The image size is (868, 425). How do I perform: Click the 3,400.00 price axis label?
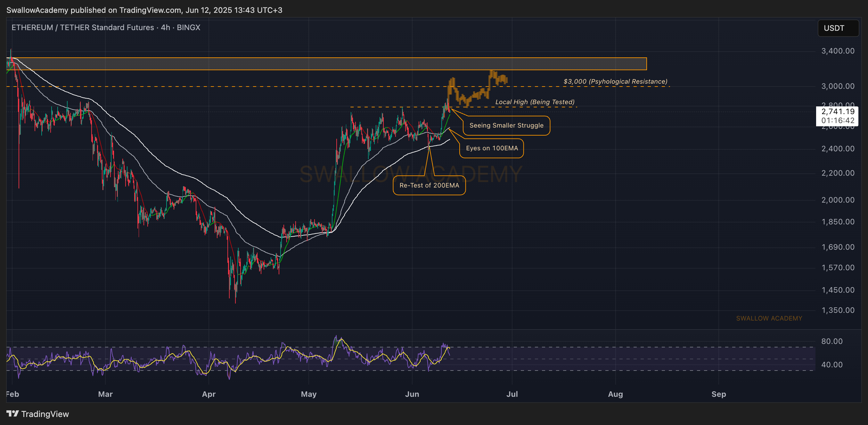point(838,51)
